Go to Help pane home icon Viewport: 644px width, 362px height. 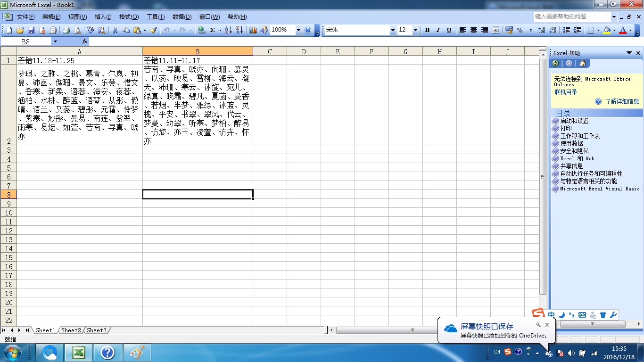[583, 64]
